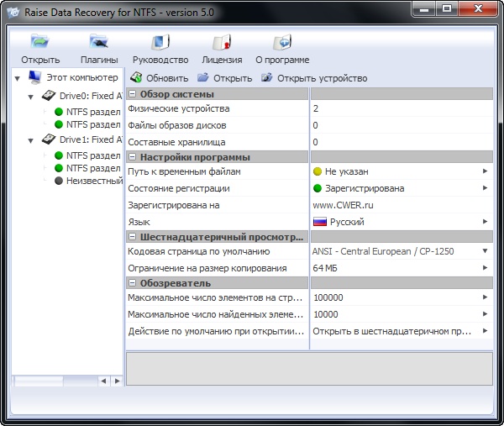Image resolution: width=504 pixels, height=426 pixels.
Task: Click the Лицензия license icon
Action: (222, 42)
